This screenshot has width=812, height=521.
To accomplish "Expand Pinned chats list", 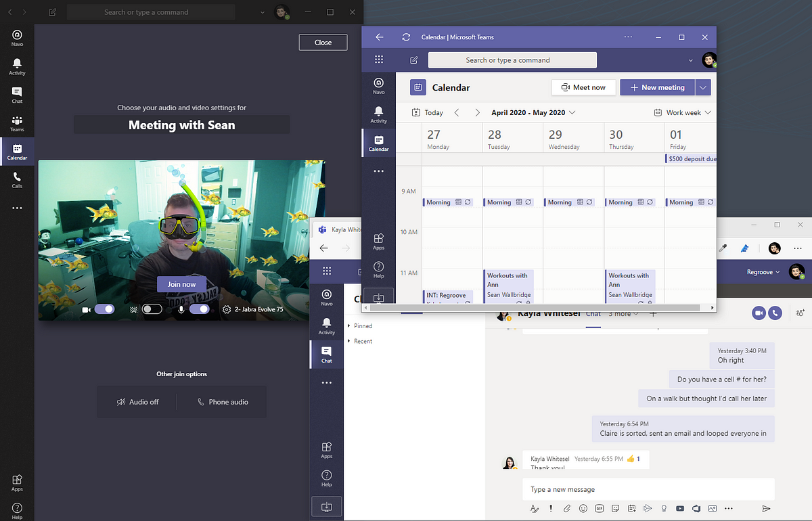I will [360, 326].
